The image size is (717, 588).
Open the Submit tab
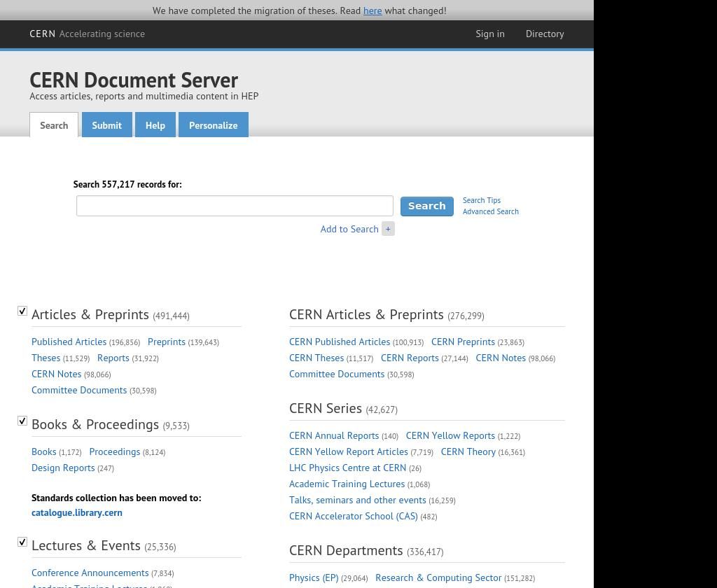pos(107,125)
